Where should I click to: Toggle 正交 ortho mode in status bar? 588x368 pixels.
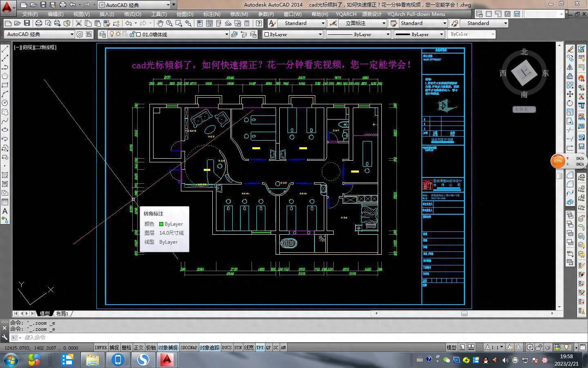139,348
